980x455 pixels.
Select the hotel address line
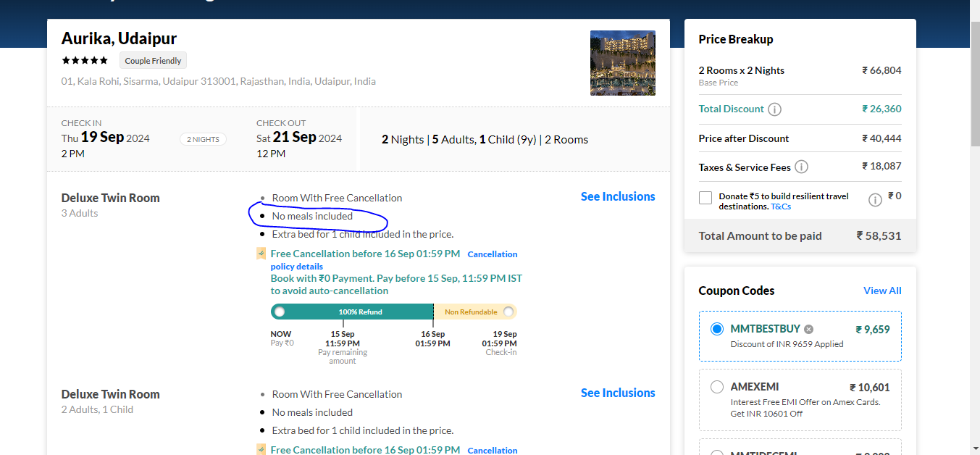pos(219,81)
